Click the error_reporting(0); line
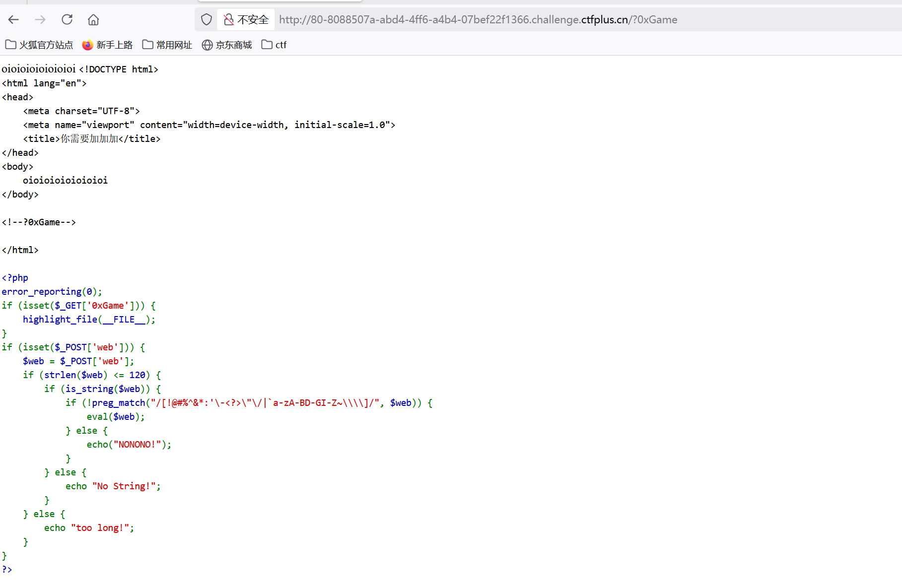This screenshot has width=902, height=588. point(52,292)
